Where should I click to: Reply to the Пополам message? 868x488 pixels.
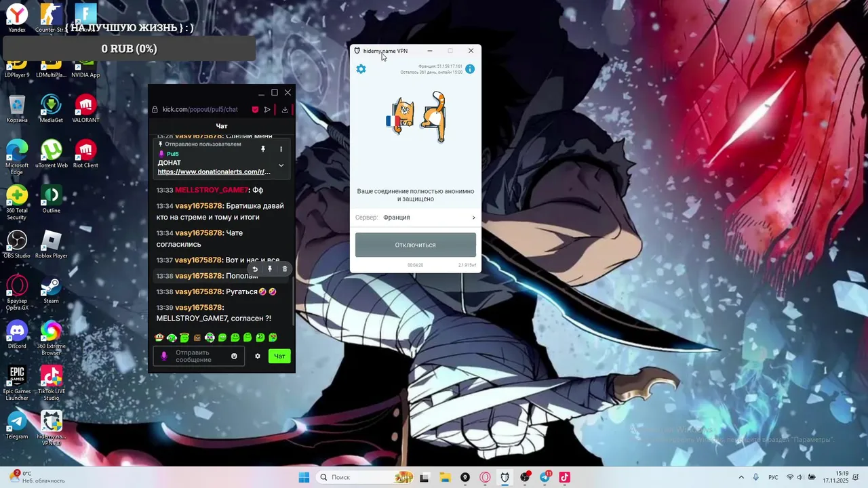255,269
